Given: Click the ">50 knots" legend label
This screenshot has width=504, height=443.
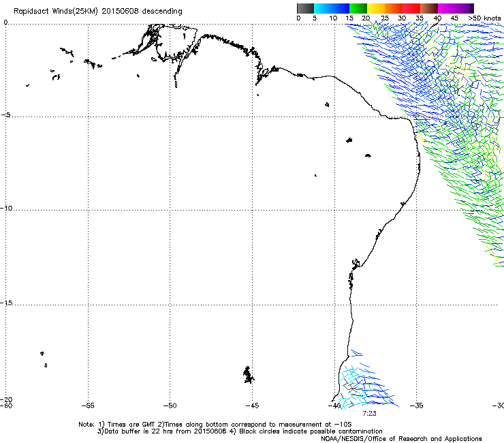Looking at the screenshot, I should [484, 18].
